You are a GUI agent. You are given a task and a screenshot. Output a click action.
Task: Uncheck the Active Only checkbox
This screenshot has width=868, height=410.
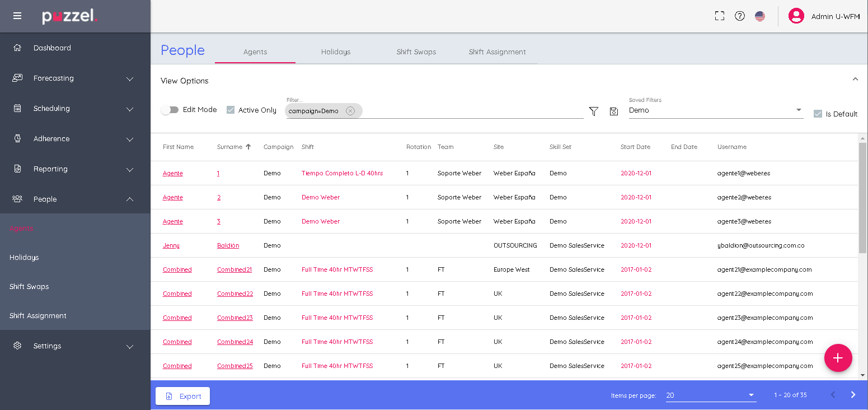(231, 110)
